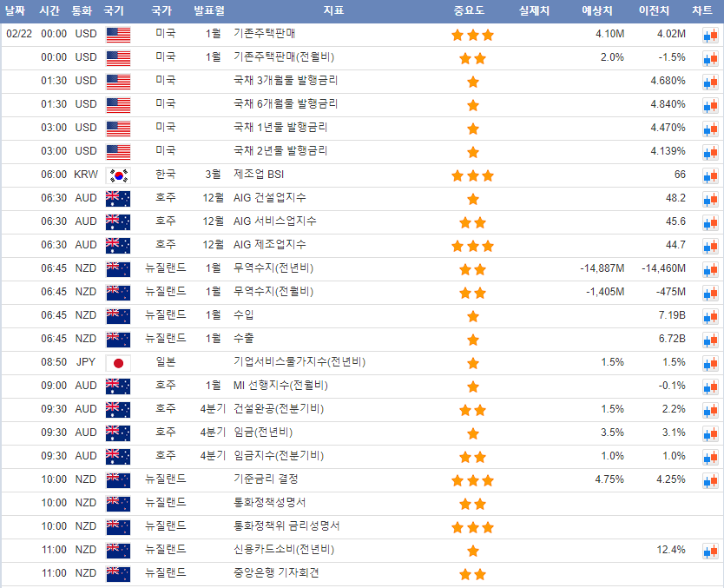This screenshot has height=588, width=724.
Task: Click the stars for 통화정책위 금리성명서
Action: tap(472, 527)
